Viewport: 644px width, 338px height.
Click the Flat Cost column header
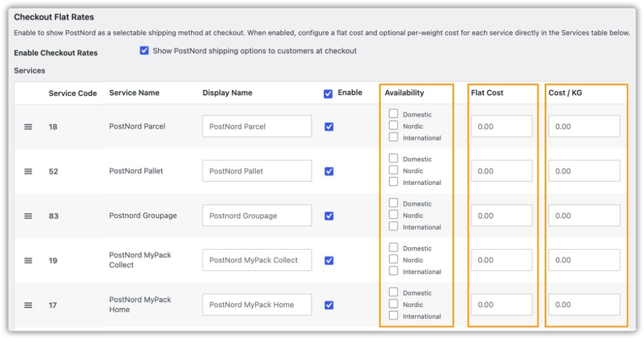pyautogui.click(x=487, y=93)
